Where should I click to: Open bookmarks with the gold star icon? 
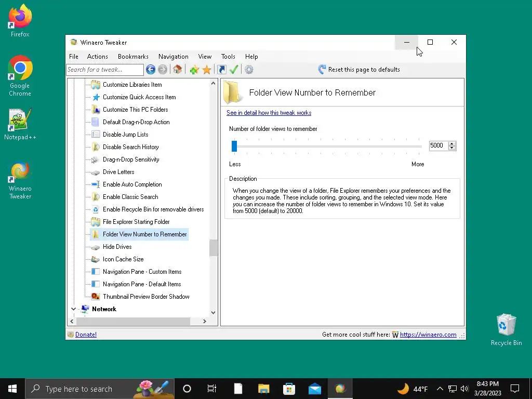tap(207, 70)
